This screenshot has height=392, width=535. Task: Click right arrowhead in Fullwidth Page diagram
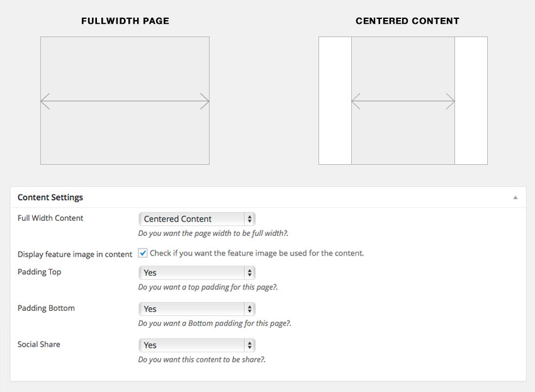pos(206,101)
